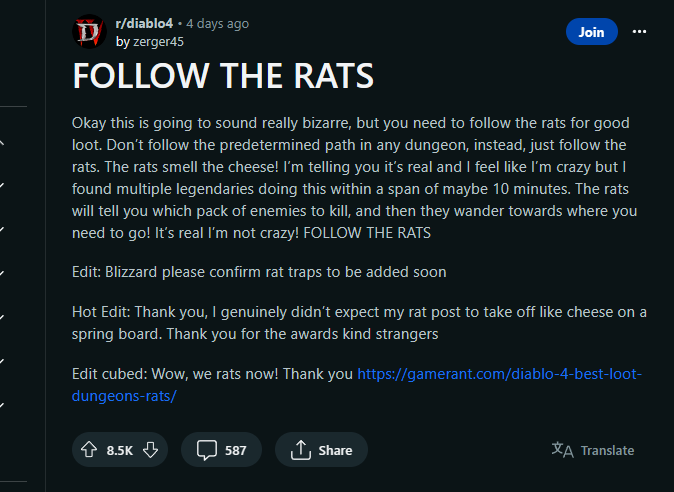The image size is (674, 492).
Task: Click the share arrow icon
Action: tap(300, 450)
